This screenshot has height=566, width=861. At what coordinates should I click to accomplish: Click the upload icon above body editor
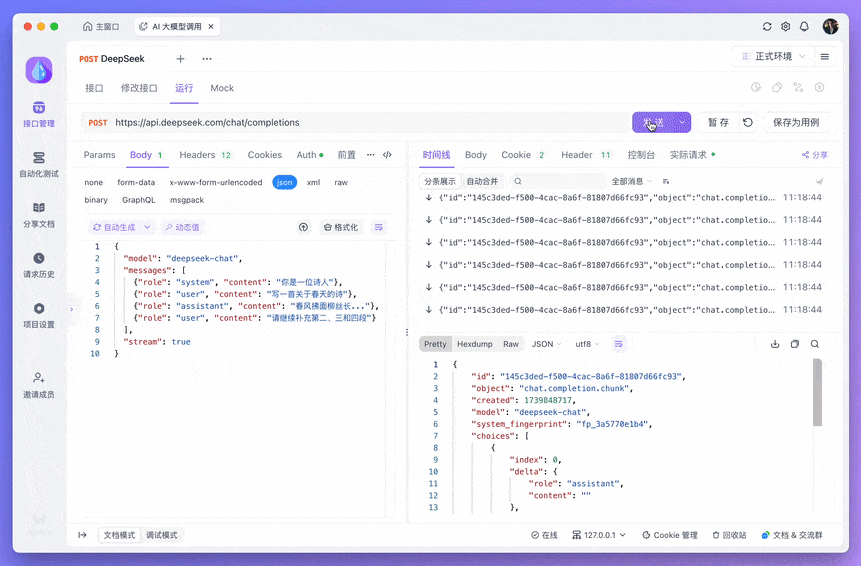(x=304, y=227)
